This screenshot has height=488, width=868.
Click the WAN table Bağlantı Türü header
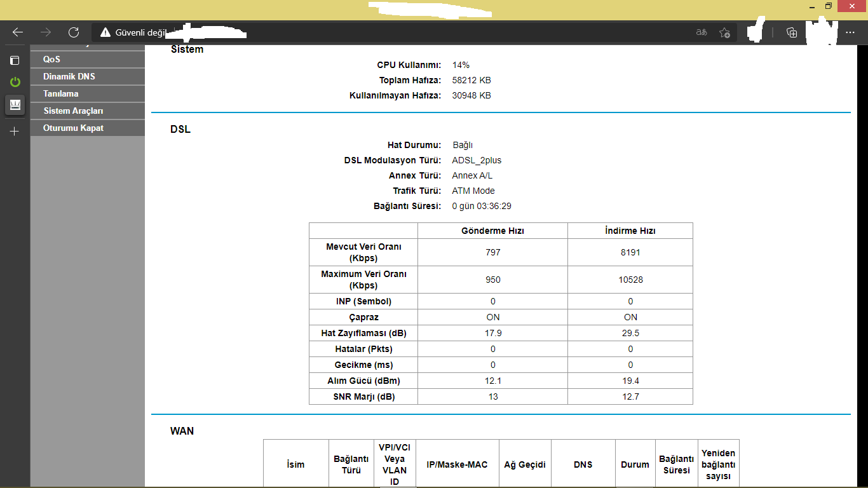point(351,464)
